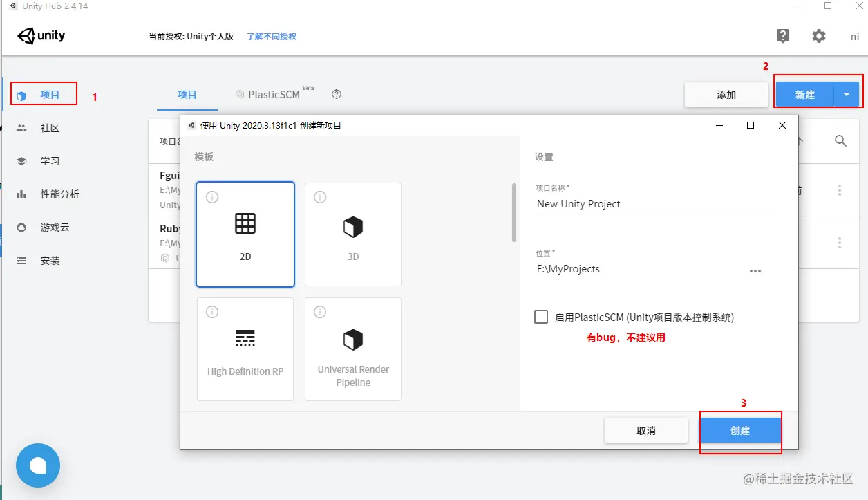Image resolution: width=868 pixels, height=500 pixels.
Task: Open the second project's three-dot menu
Action: (x=840, y=243)
